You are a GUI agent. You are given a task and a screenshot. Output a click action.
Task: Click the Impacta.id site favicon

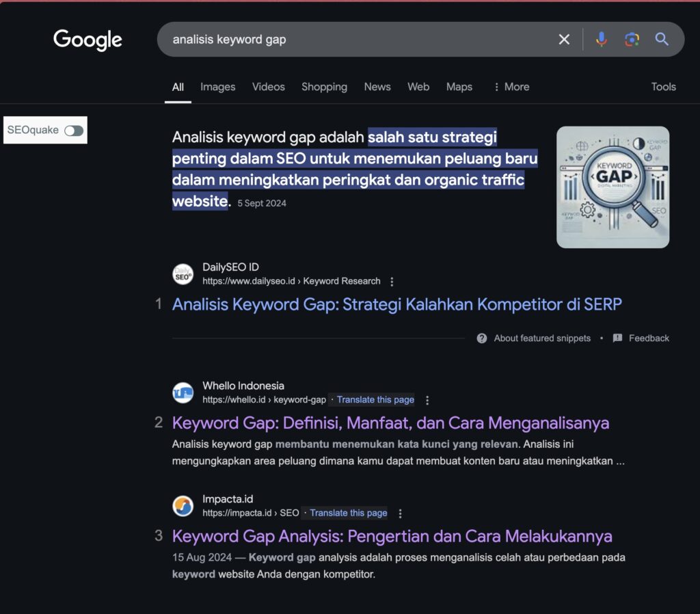pyautogui.click(x=183, y=506)
